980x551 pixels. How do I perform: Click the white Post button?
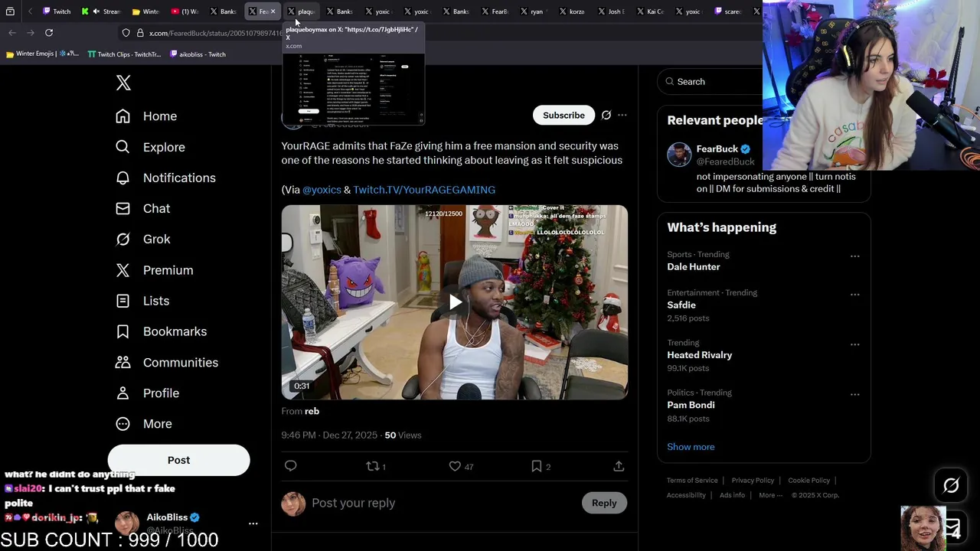point(178,460)
